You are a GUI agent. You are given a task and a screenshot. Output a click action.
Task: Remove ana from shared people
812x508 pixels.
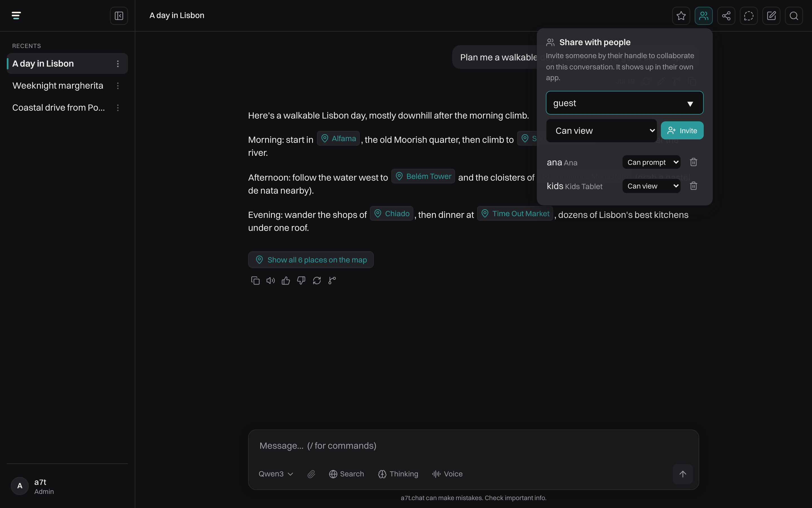tap(693, 162)
